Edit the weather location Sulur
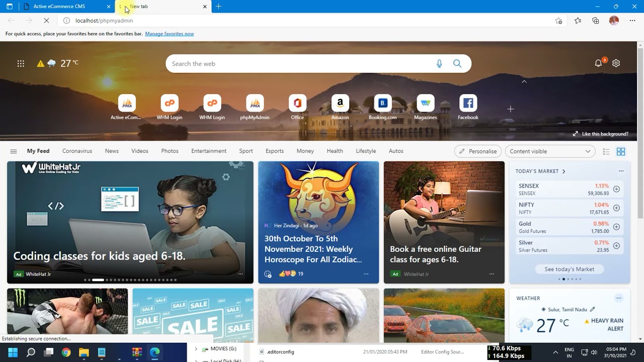This screenshot has height=362, width=644. pyautogui.click(x=592, y=309)
